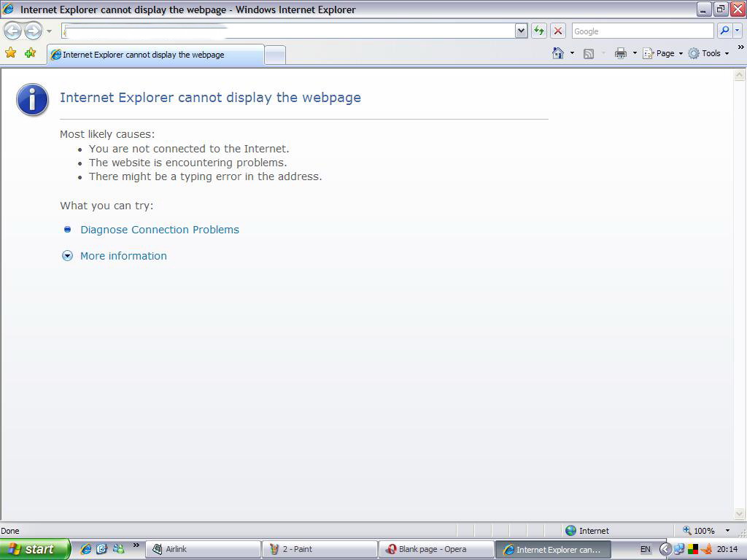This screenshot has width=747, height=560.
Task: Launch Internet Explorer from Quick Launch
Action: 86,549
